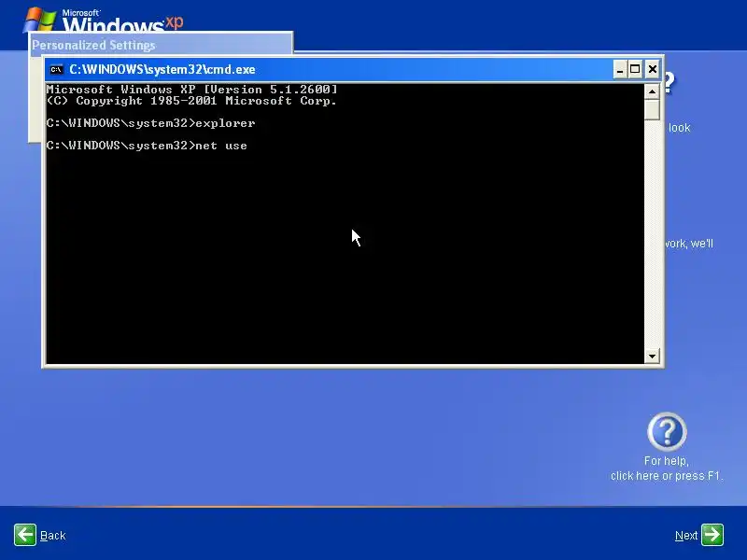Screen dimensions: 747x560
Task: Click the scrollbar up arrow in cmd window
Action: click(652, 91)
